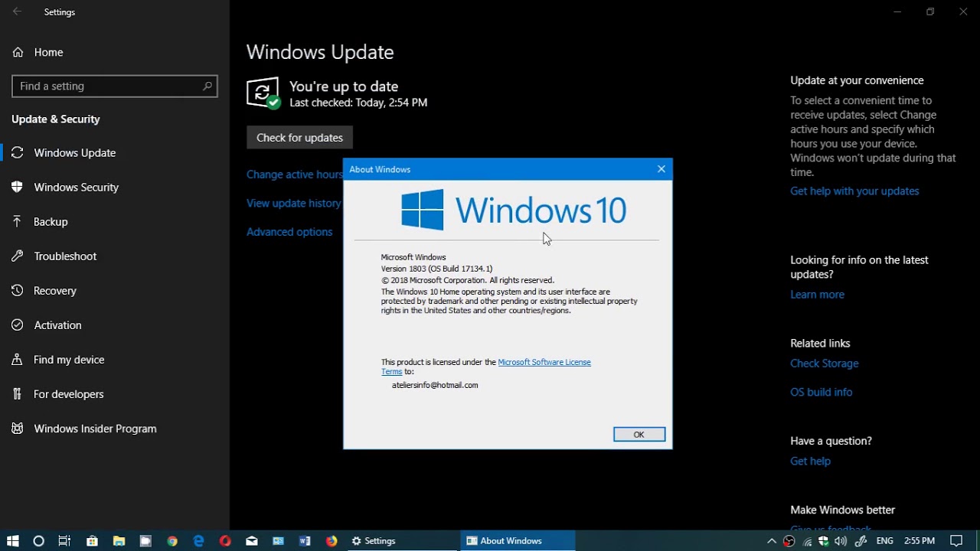Open the Action Center notifications icon
The width and height of the screenshot is (980, 551).
pos(956,541)
